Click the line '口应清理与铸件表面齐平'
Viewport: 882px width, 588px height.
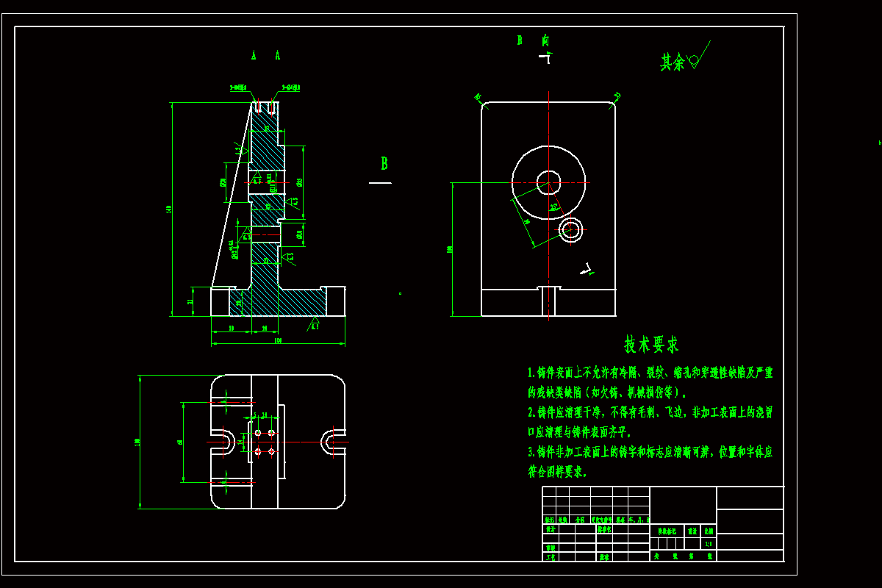(580, 432)
